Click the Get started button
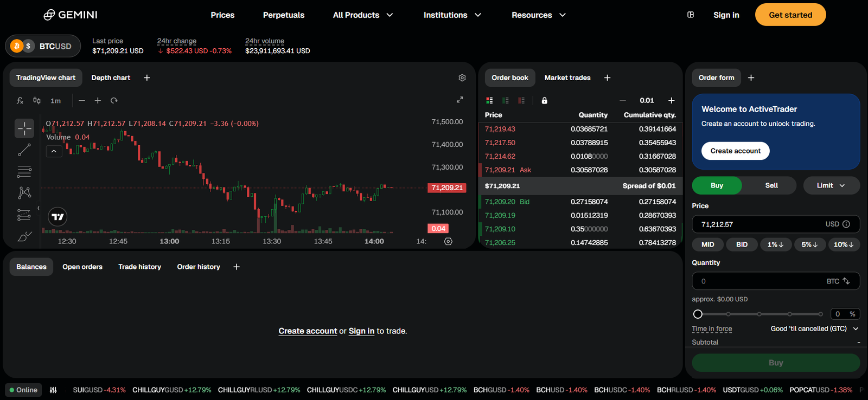The image size is (868, 400). (790, 15)
